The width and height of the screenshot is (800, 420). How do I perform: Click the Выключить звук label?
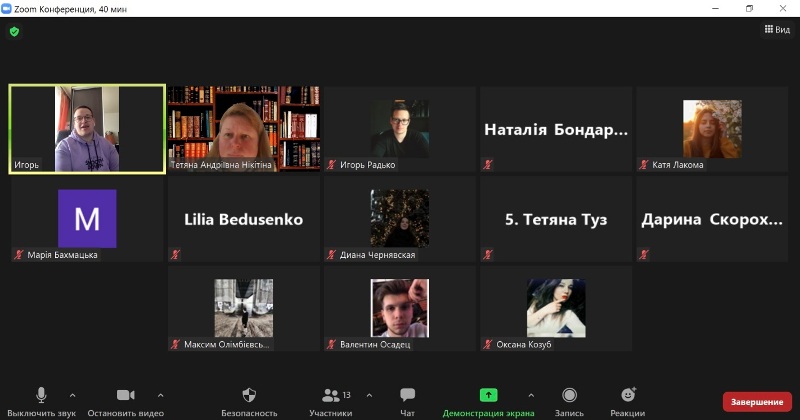tap(41, 413)
